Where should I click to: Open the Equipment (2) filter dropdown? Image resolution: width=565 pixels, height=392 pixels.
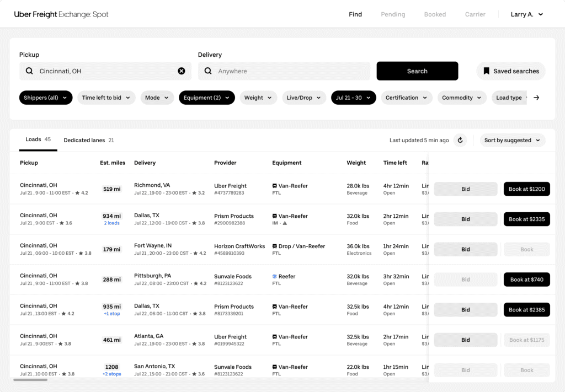coord(206,98)
